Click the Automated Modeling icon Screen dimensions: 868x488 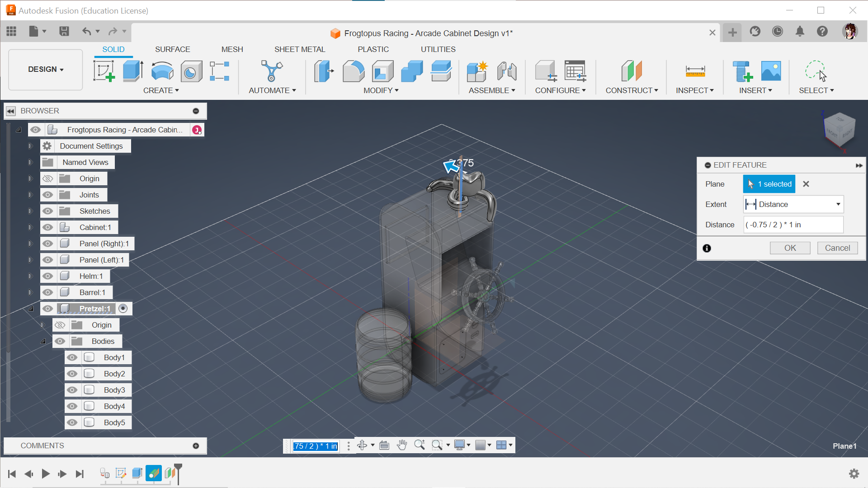272,71
